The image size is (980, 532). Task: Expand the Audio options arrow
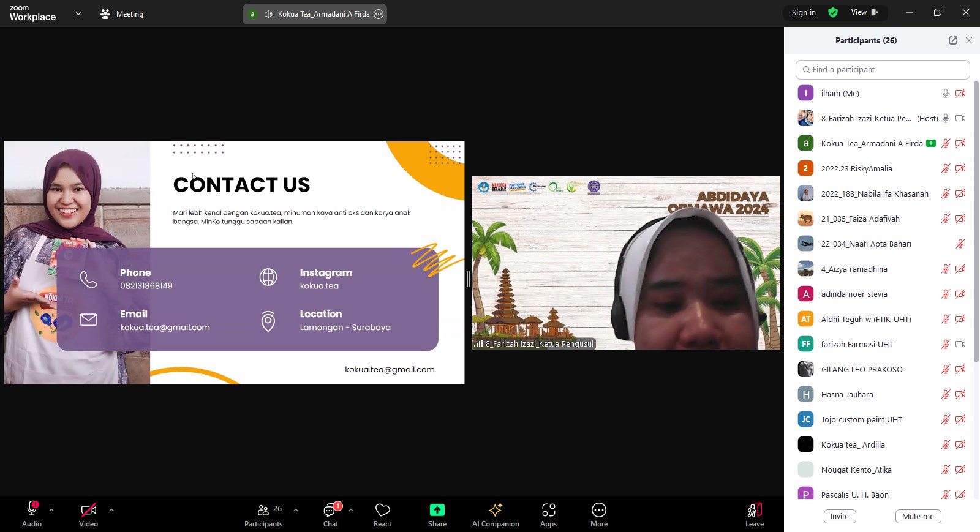coord(51,509)
